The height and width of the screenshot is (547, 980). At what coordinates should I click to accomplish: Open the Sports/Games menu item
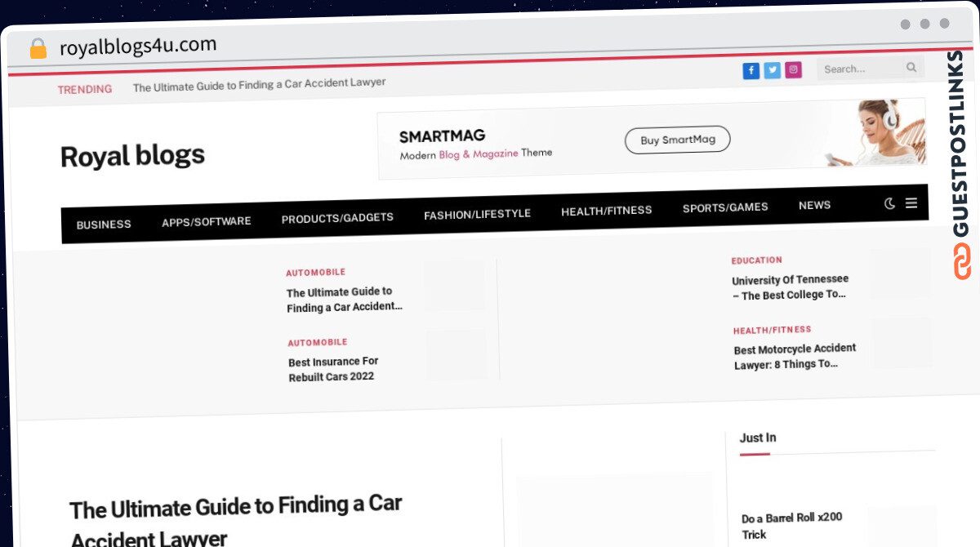[x=725, y=207]
